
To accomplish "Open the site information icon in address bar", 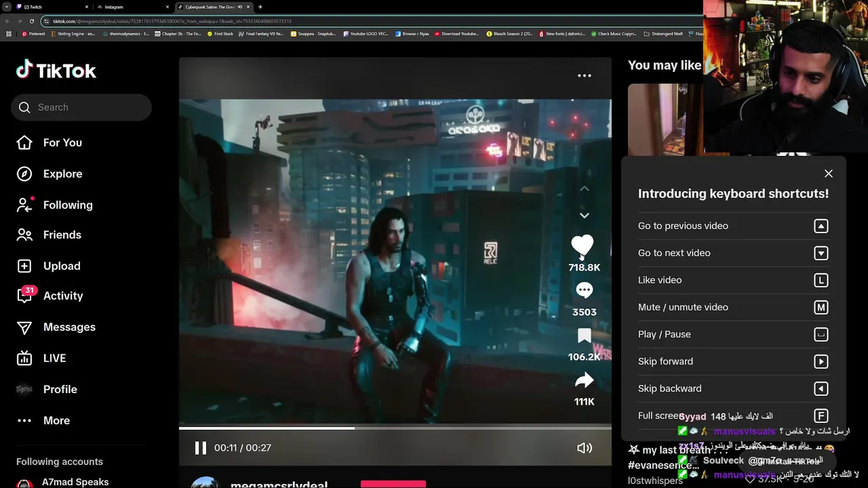I will pyautogui.click(x=47, y=21).
